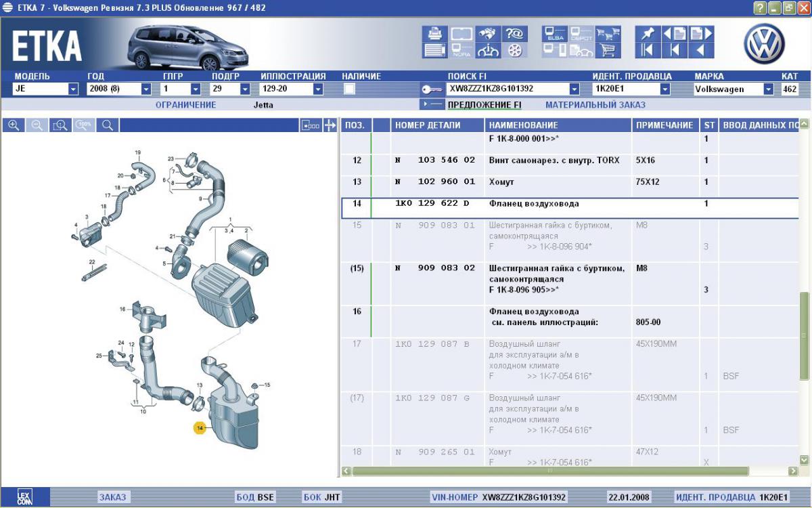Select part number N 909 083 02

435,268
